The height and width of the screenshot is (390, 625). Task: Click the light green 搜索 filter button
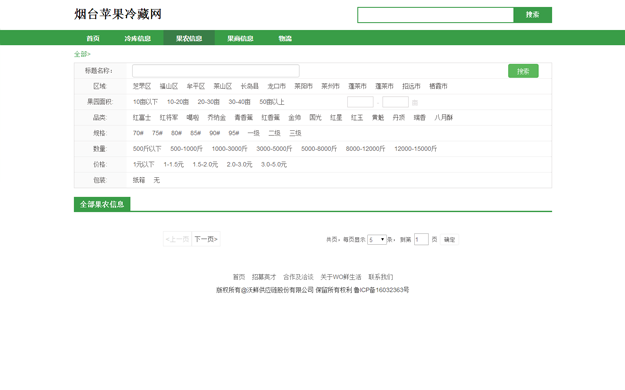coord(523,71)
